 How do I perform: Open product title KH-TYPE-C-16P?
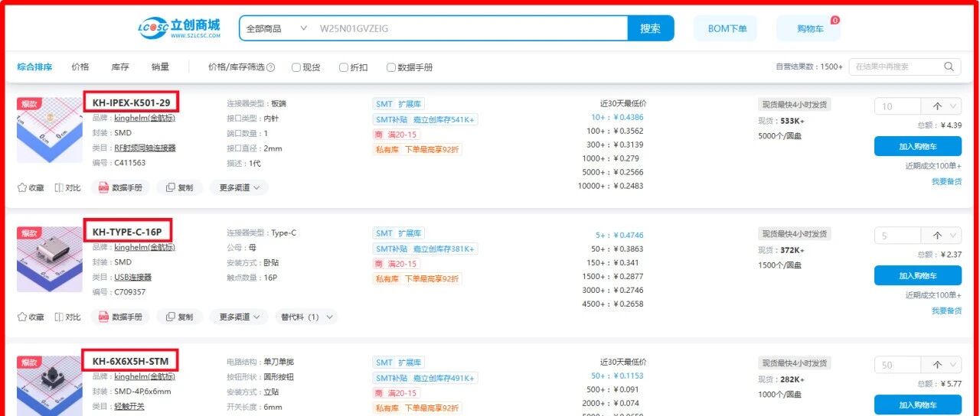(127, 232)
